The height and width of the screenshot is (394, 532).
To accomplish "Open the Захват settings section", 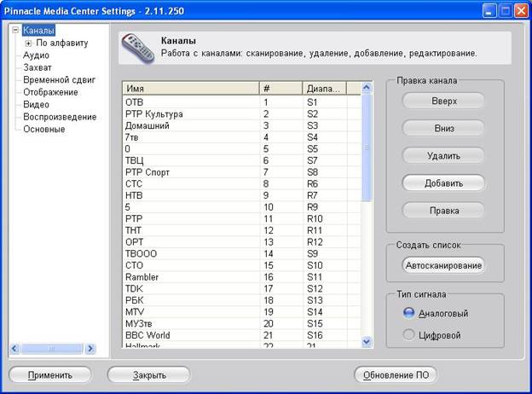I will coord(38,67).
